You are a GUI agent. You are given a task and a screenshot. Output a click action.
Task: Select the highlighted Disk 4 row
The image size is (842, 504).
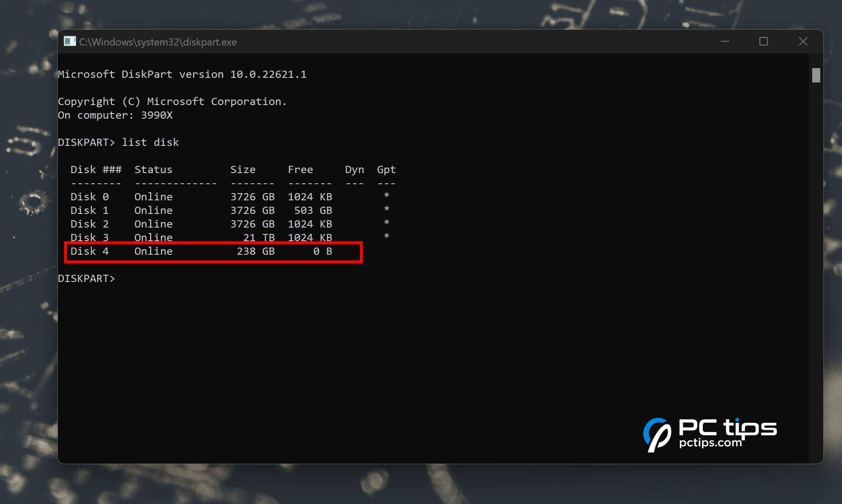(213, 252)
